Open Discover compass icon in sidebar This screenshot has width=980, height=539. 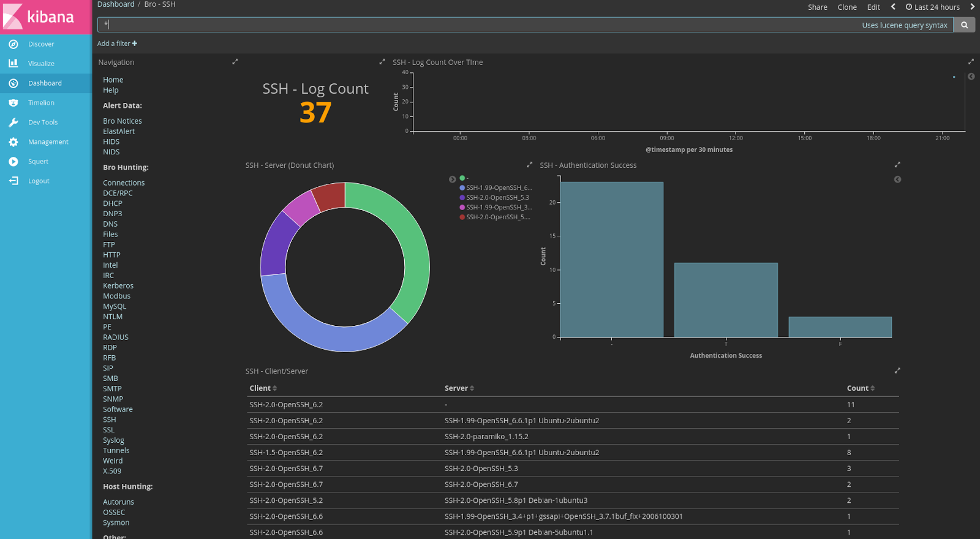13,44
